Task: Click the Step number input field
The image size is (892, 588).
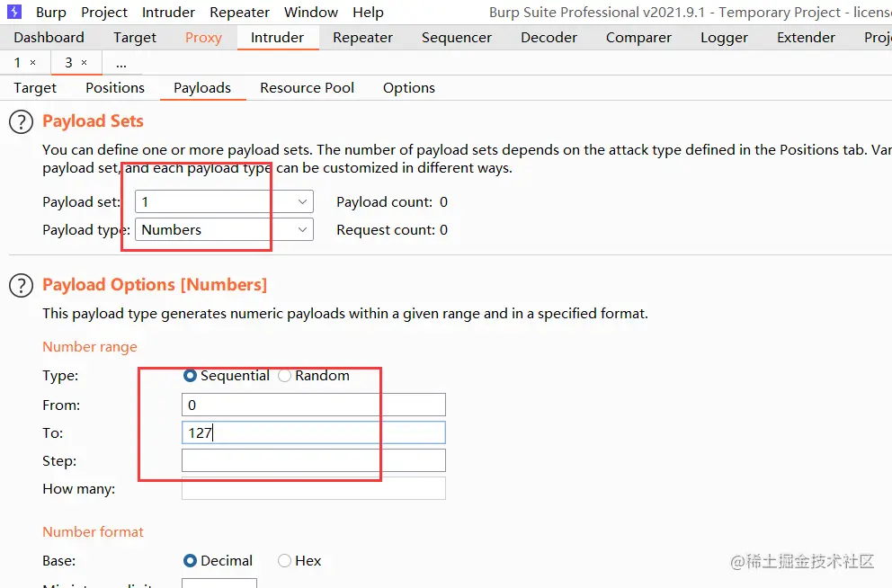Action: [x=314, y=460]
